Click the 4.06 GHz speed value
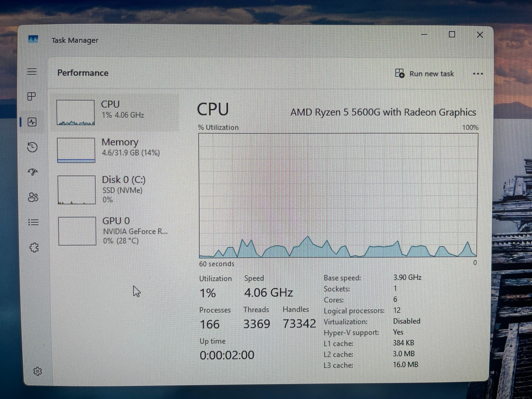This screenshot has height=399, width=532. (268, 293)
